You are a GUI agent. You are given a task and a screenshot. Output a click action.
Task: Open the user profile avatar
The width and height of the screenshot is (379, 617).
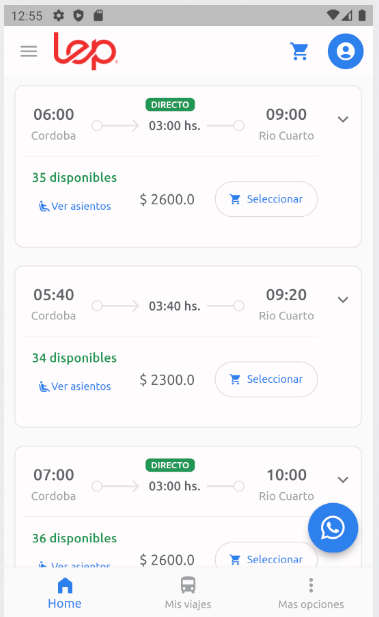click(346, 51)
